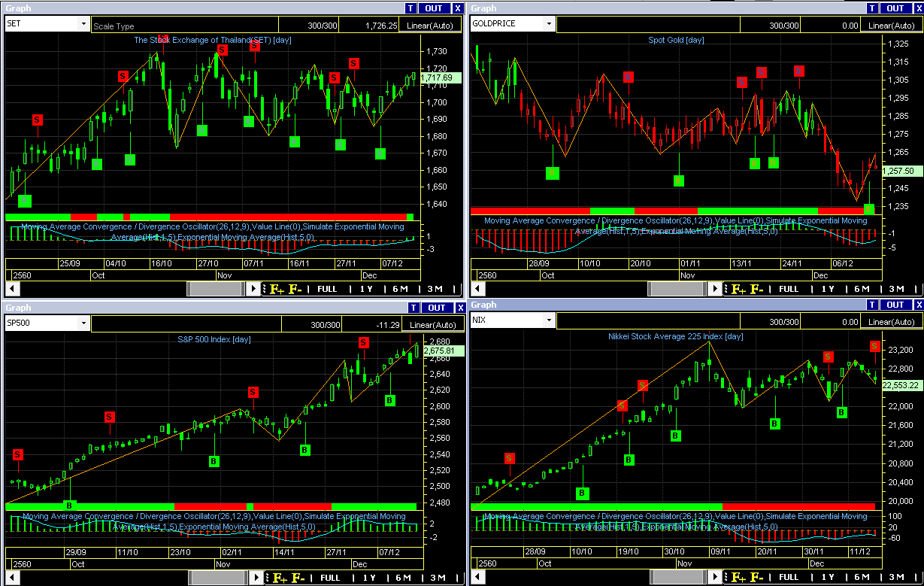Click OUT on the NIX graph window
Image resolution: width=924 pixels, height=586 pixels.
895,305
